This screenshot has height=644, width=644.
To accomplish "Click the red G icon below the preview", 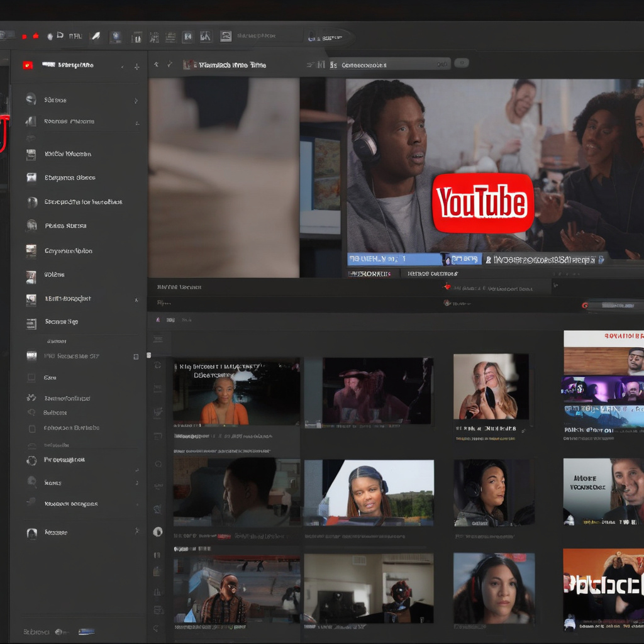I will (585, 305).
